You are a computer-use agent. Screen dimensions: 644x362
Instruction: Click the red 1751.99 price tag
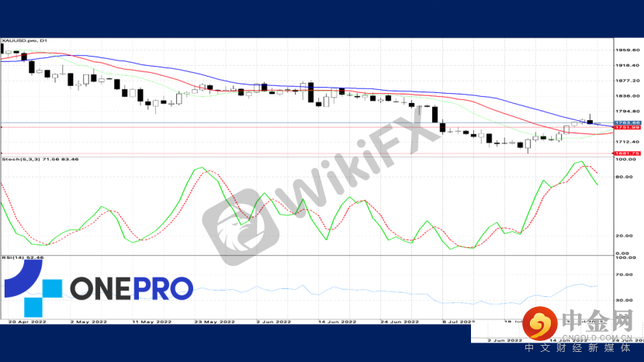pyautogui.click(x=628, y=128)
